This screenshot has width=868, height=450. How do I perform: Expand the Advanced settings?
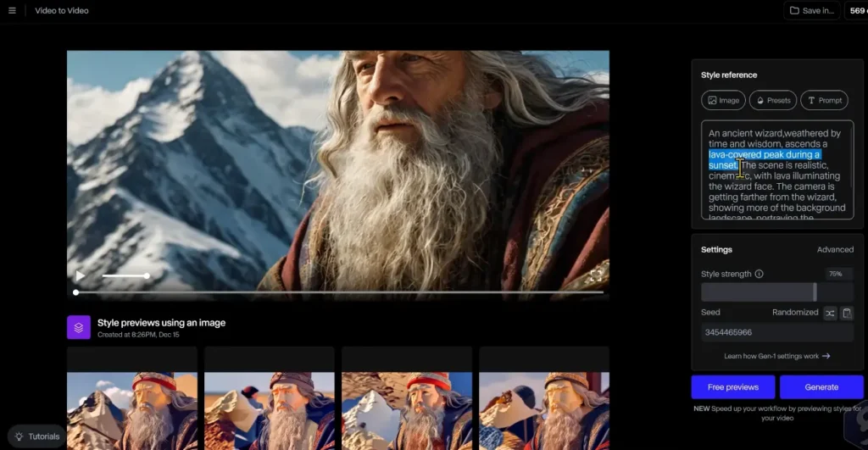pos(835,250)
